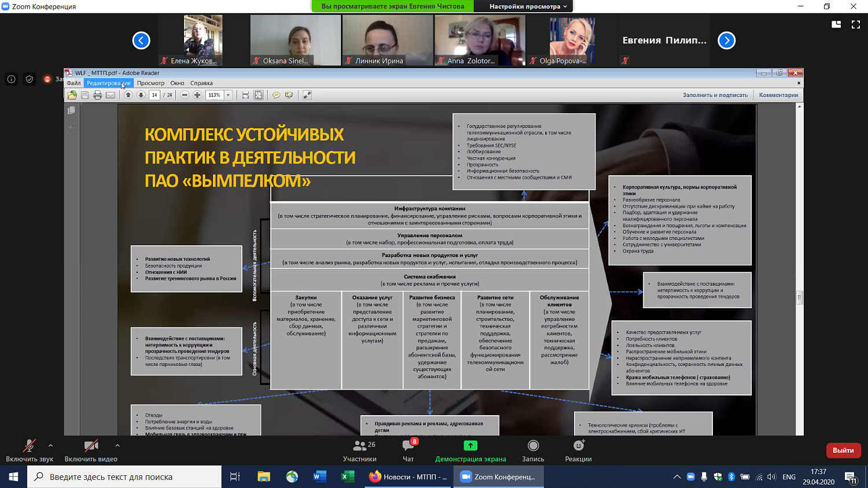Open the page thumbnails side panel
Viewport: 868px width, 488px height.
click(x=71, y=110)
